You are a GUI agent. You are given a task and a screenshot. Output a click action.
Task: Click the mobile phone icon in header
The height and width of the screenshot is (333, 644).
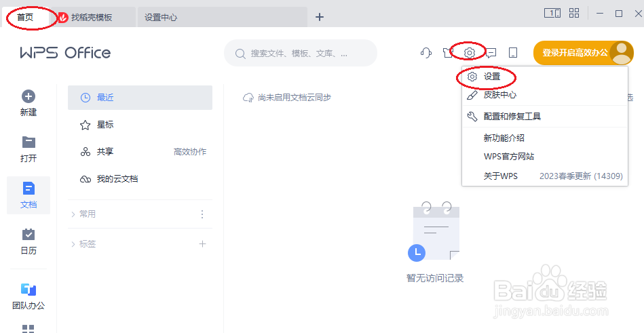[513, 53]
